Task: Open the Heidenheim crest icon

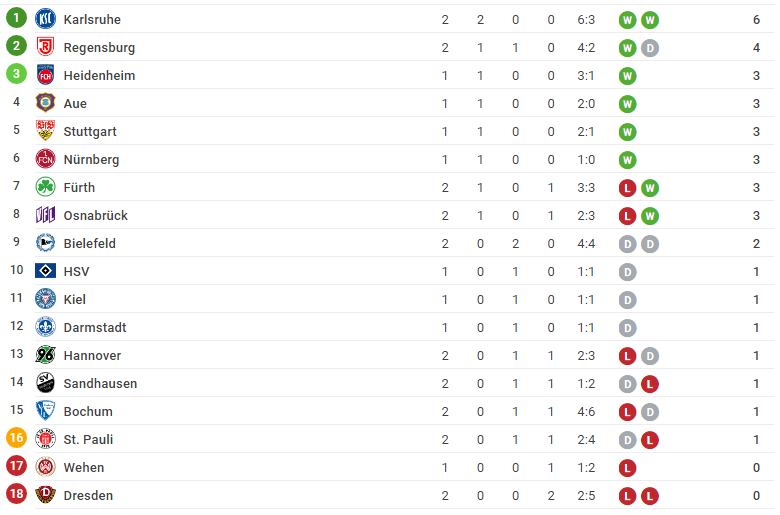Action: click(x=45, y=75)
